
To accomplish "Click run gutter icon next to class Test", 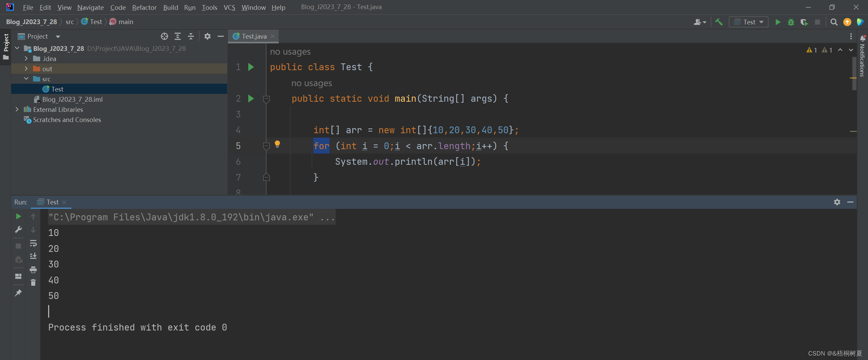I will tap(251, 67).
